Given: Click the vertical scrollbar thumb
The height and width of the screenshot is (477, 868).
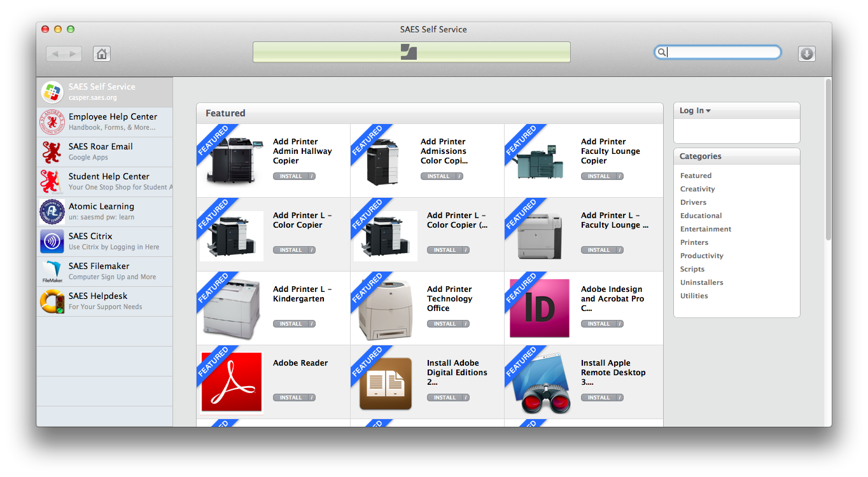Looking at the screenshot, I should point(828,159).
